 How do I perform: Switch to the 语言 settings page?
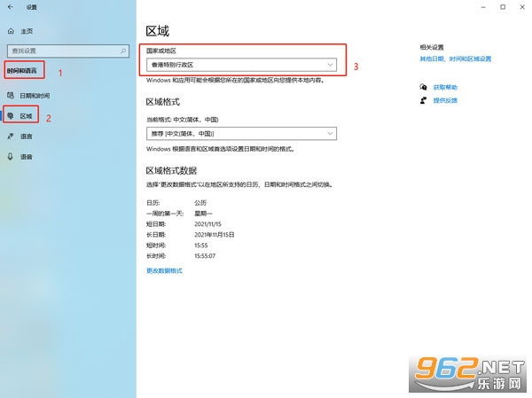pos(26,137)
